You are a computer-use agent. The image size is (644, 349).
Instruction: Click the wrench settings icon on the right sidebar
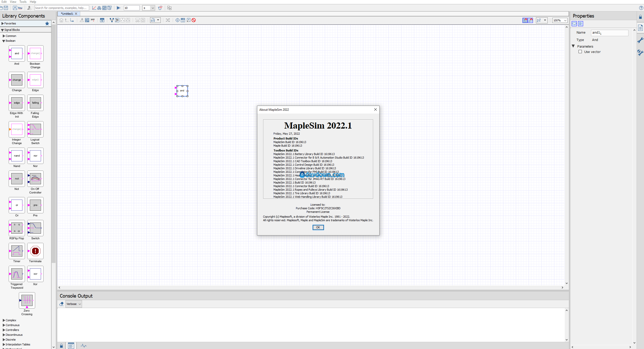coord(640,40)
